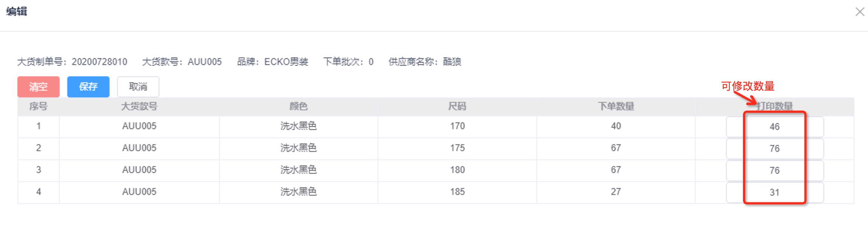Image resolution: width=868 pixels, height=247 pixels.
Task: Click the 序号 column header
Action: coord(39,107)
